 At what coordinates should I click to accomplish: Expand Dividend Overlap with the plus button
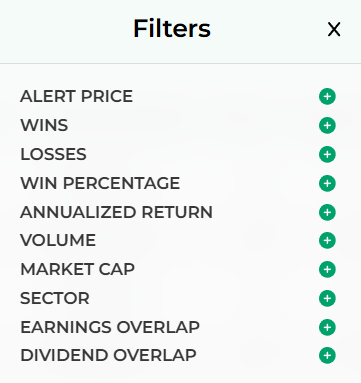[327, 355]
